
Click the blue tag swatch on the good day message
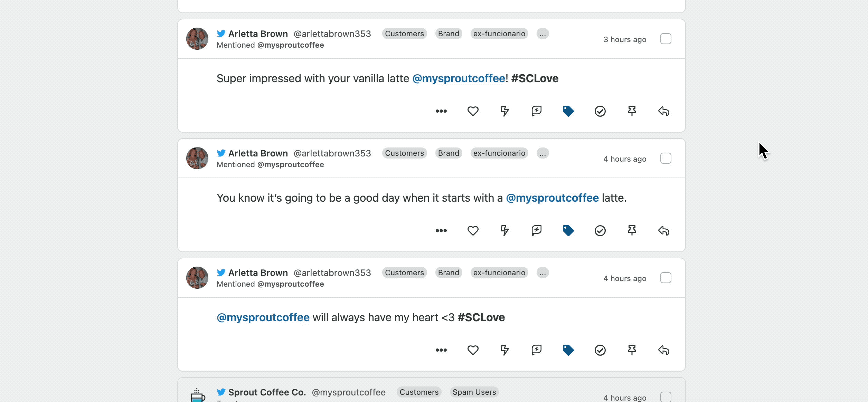pos(568,230)
